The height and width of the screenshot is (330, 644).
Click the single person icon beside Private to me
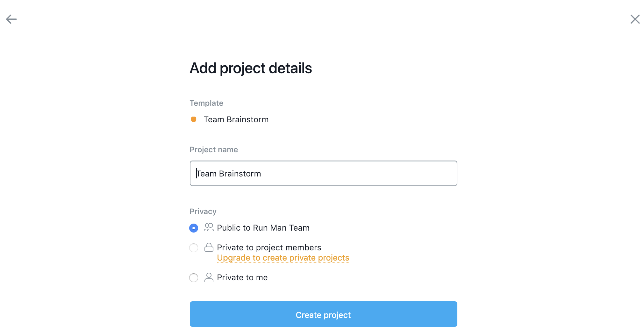click(x=209, y=277)
